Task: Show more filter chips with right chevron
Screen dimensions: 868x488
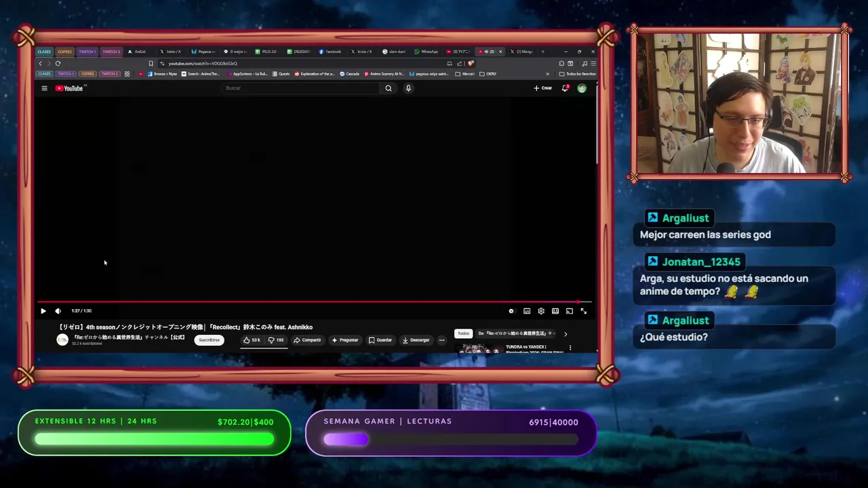Action: coord(566,333)
